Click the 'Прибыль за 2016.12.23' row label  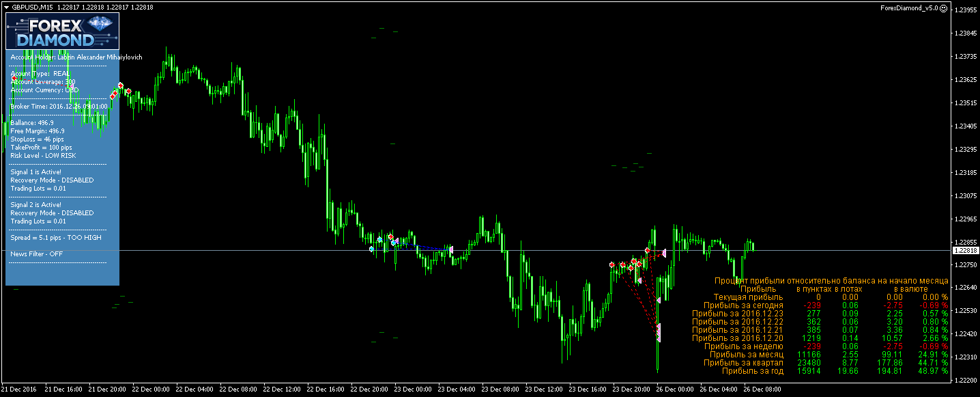tap(738, 314)
